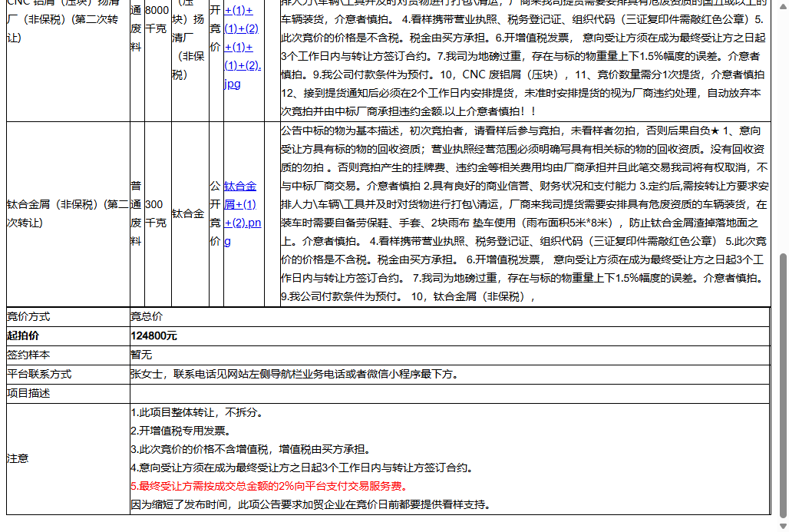Screen dimensions: 789x532
Task: Click the 签约样本 label cell
Action: point(68,355)
